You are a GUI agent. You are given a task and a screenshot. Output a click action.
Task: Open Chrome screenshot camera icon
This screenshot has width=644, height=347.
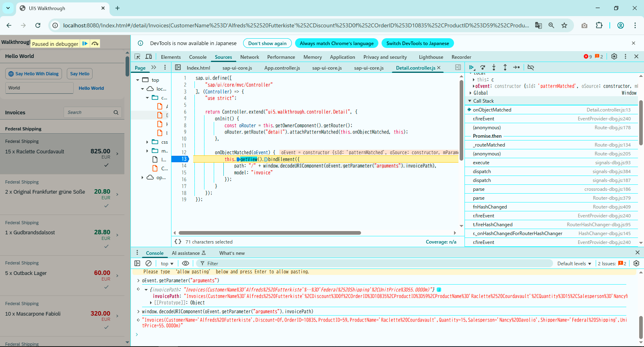tap(584, 25)
